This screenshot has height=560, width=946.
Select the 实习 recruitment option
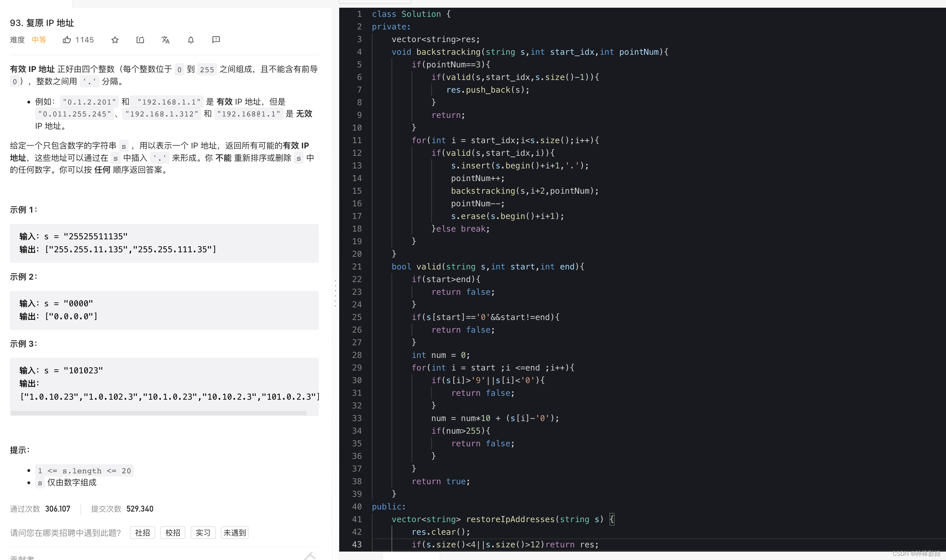click(x=203, y=532)
